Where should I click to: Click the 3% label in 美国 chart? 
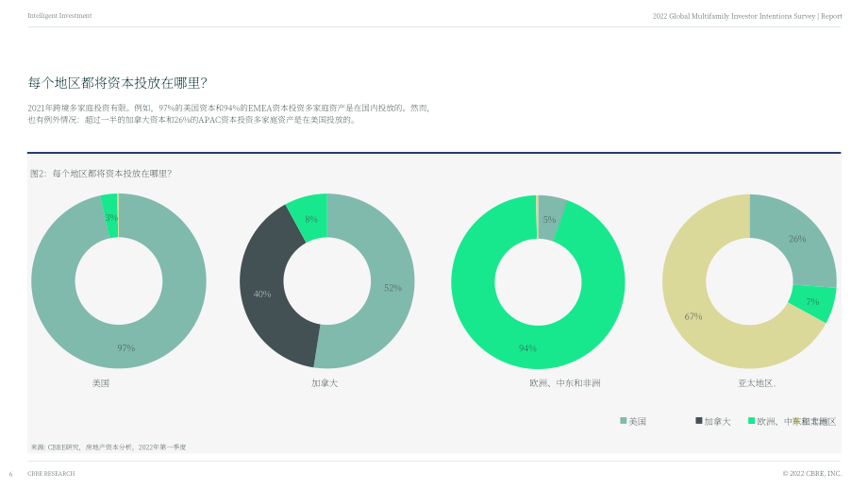[111, 218]
